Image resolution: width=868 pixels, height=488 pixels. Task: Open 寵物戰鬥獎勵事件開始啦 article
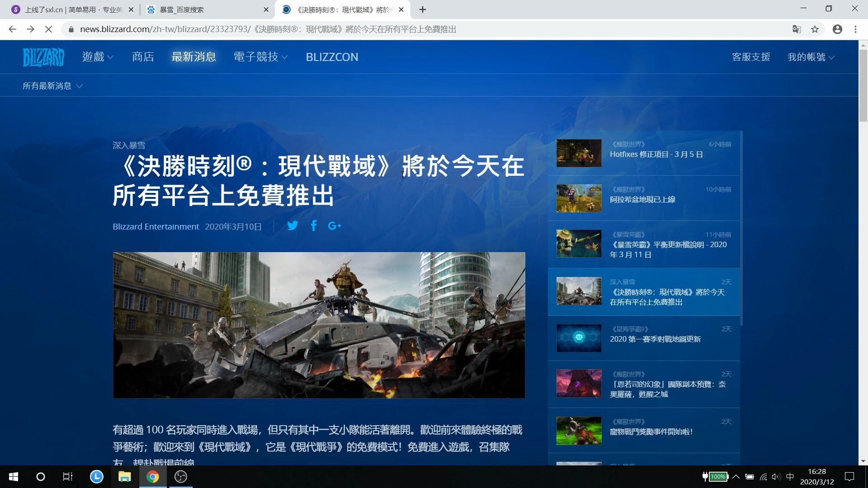coord(651,432)
